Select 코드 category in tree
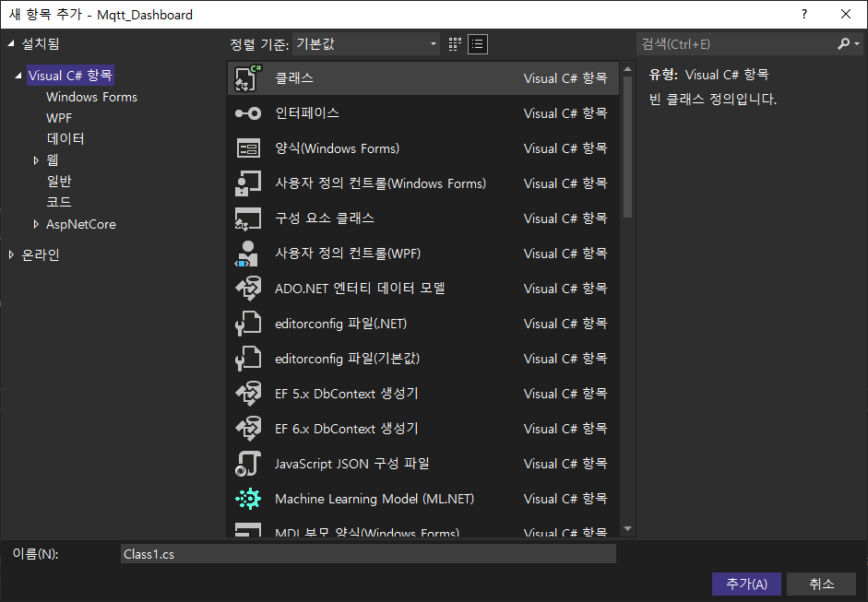This screenshot has width=868, height=602. (59, 202)
